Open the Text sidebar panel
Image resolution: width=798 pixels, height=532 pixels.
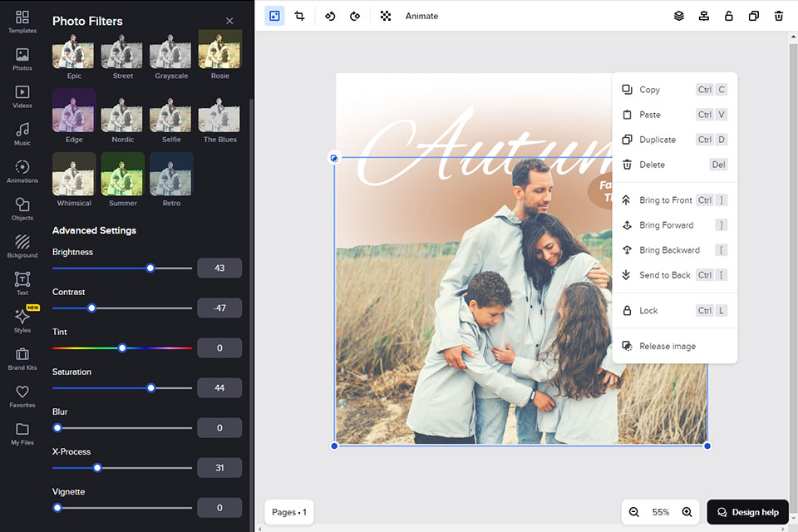click(22, 283)
